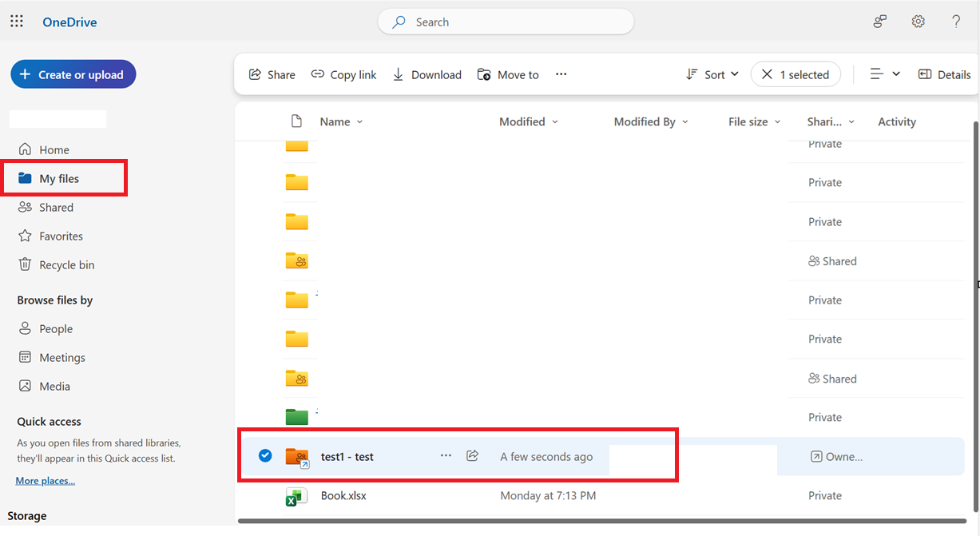Click the Activity column header
Image resolution: width=980 pixels, height=536 pixels.
pos(897,121)
